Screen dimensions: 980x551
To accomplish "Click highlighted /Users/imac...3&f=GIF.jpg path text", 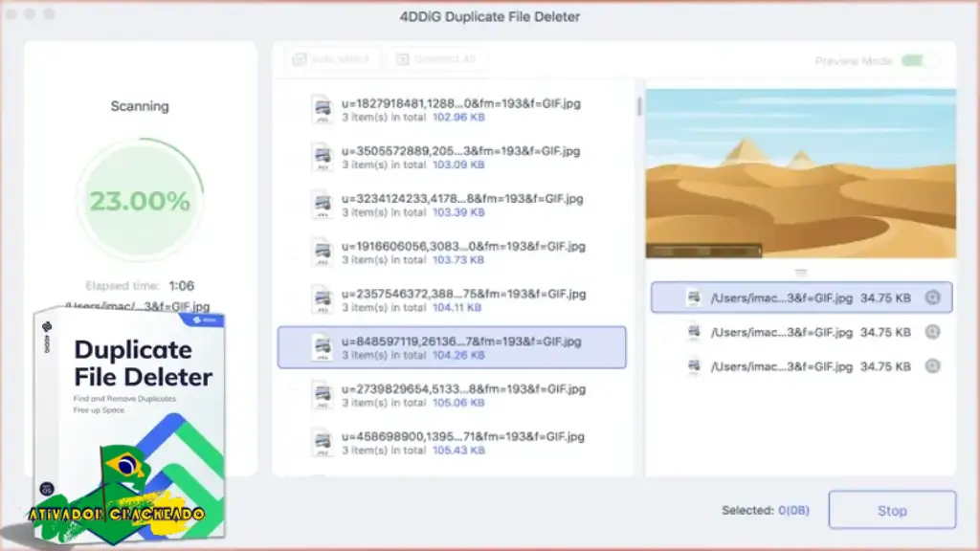I will pyautogui.click(x=781, y=298).
